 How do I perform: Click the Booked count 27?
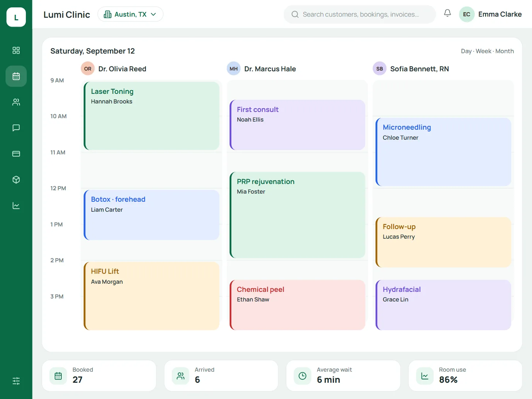tap(78, 380)
